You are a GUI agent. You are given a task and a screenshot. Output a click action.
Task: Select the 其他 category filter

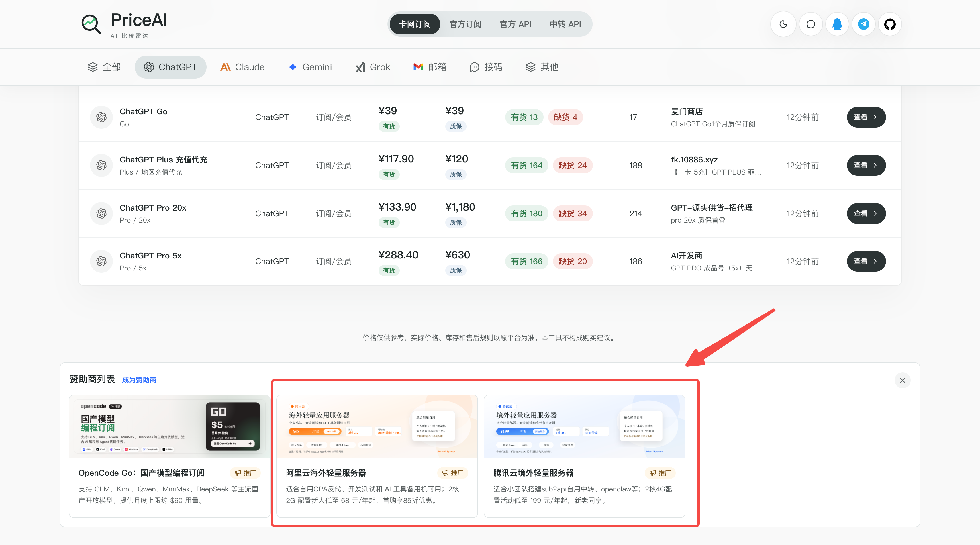[x=542, y=67]
